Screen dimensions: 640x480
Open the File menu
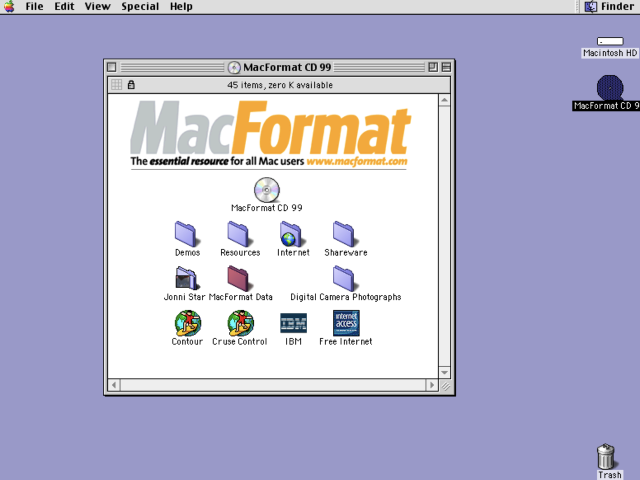point(34,7)
